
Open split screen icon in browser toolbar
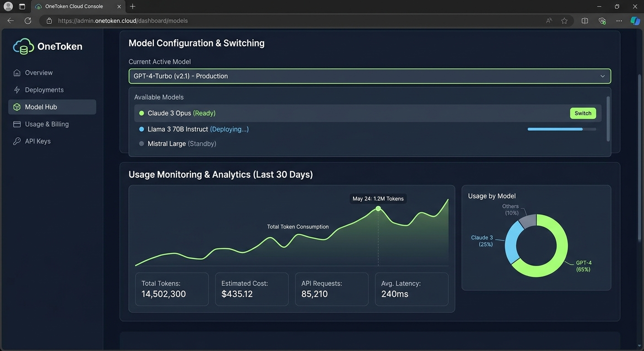(585, 21)
